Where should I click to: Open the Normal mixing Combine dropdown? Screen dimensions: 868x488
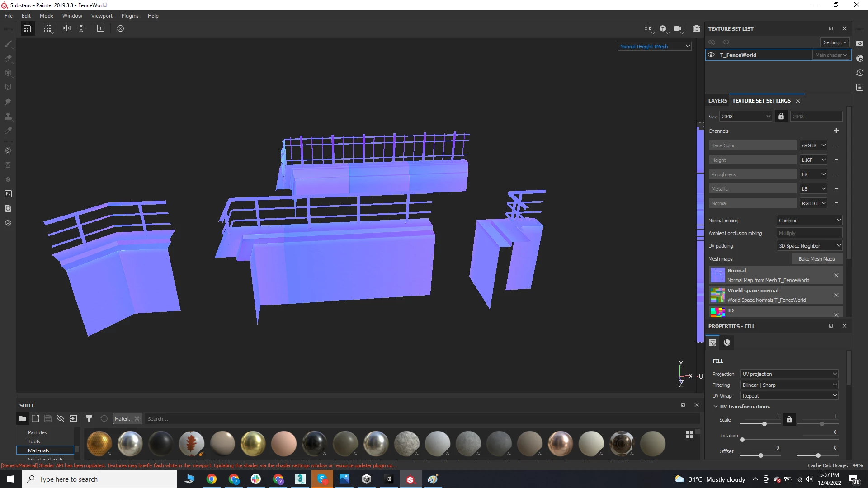[x=809, y=221]
